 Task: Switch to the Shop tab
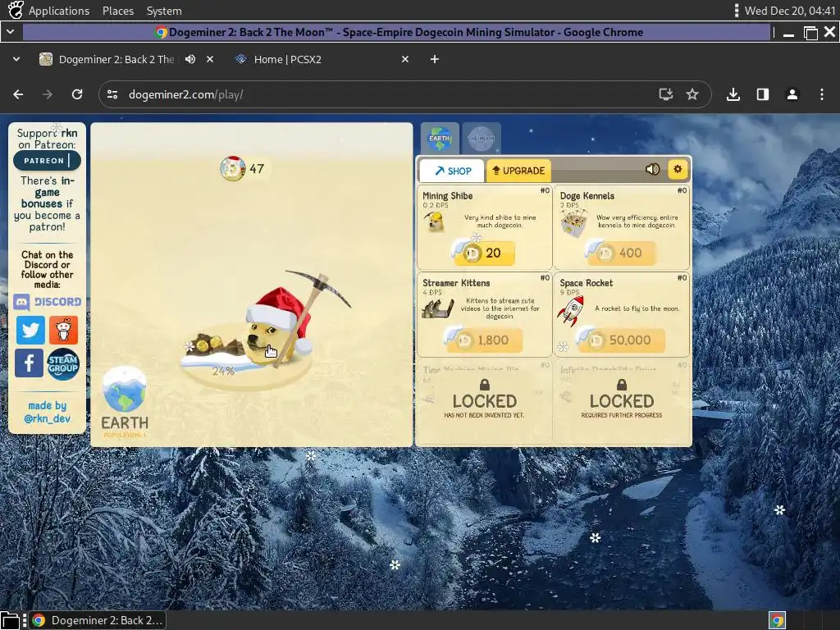(453, 171)
